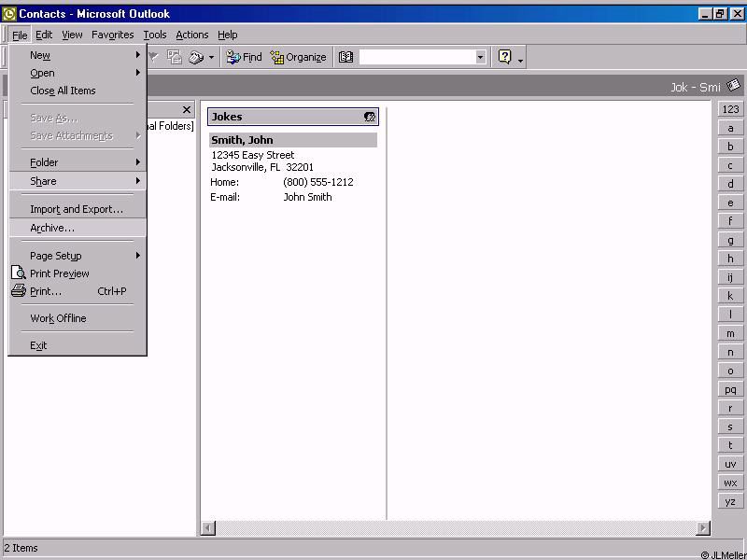
Task: Expand the Folder submenu
Action: coord(78,162)
